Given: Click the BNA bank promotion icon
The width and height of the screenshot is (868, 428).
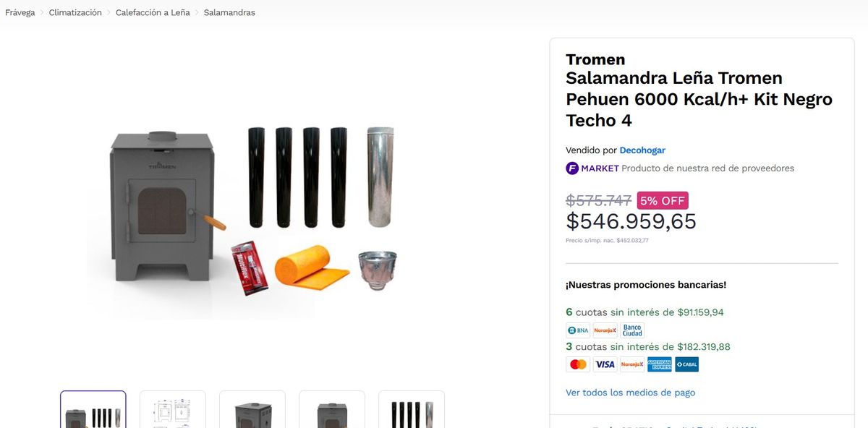Looking at the screenshot, I should click(577, 330).
